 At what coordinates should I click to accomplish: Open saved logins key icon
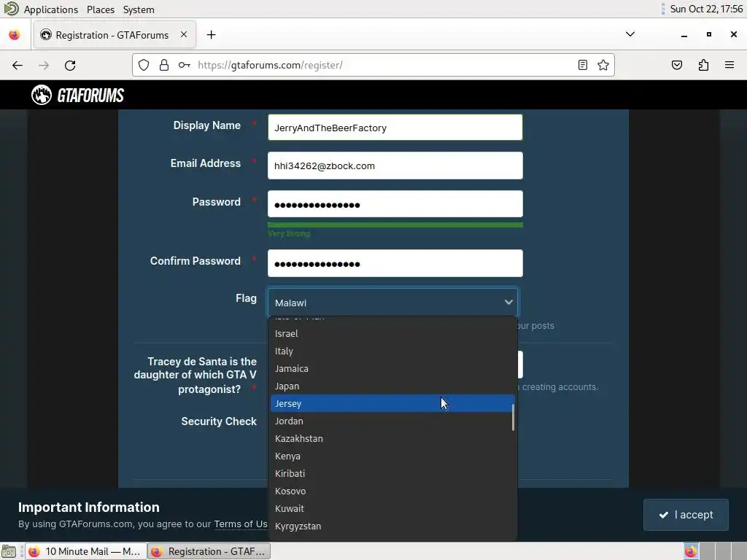tap(185, 65)
